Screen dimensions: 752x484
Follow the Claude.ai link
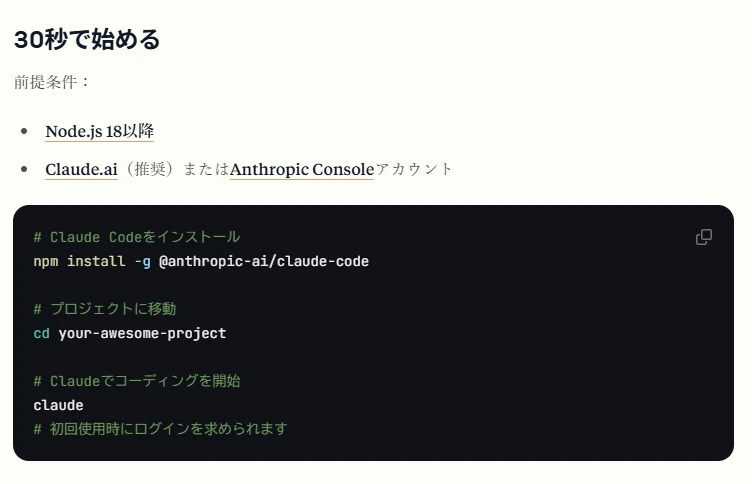point(81,169)
